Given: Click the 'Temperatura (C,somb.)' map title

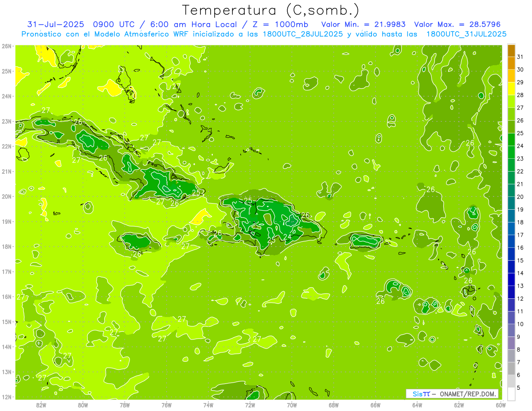Looking at the screenshot, I should [270, 10].
